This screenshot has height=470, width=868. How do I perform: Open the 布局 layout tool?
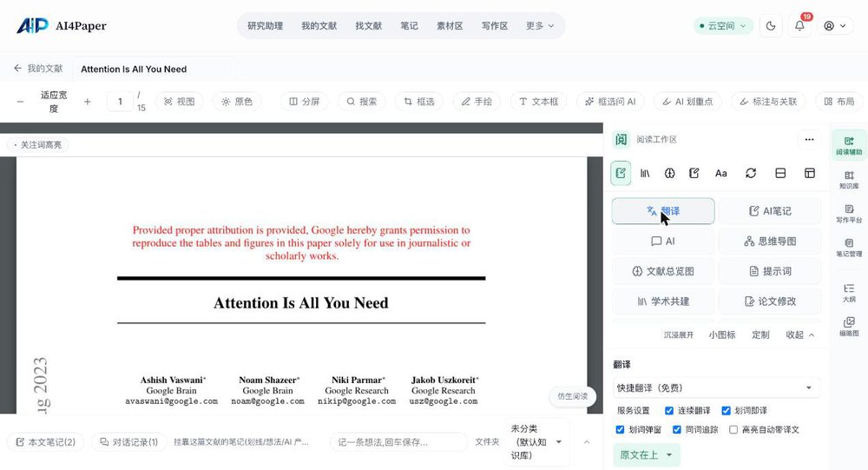click(839, 102)
